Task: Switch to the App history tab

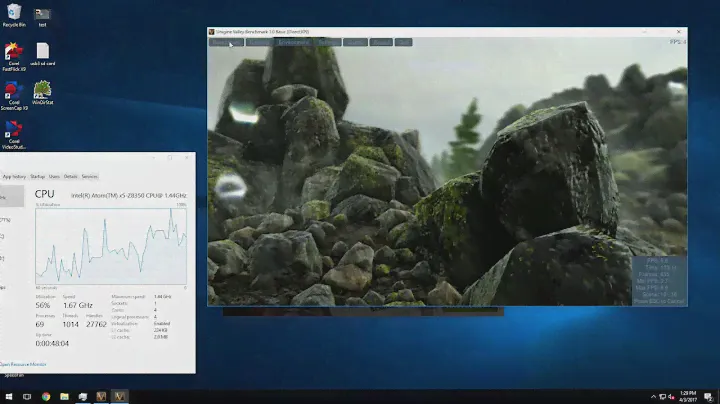Action: 14,176
